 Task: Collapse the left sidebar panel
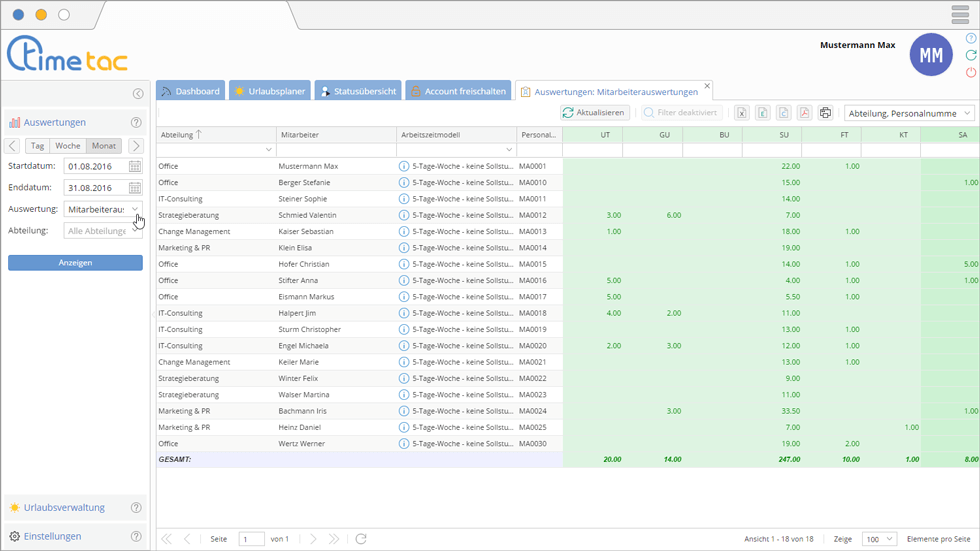click(x=138, y=94)
